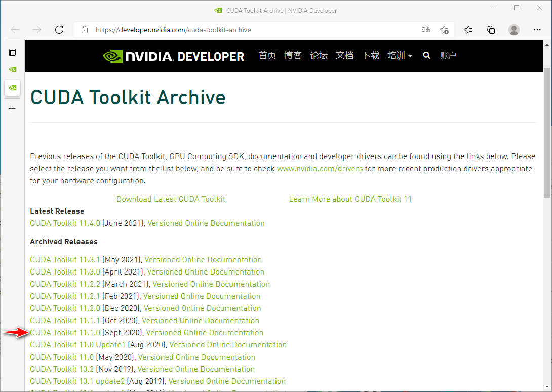Image resolution: width=552 pixels, height=392 pixels.
Task: View site information via the lock icon
Action: [85, 30]
